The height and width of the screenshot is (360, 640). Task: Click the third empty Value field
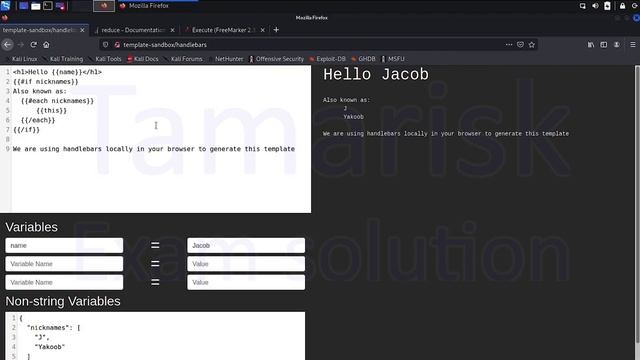(x=246, y=282)
